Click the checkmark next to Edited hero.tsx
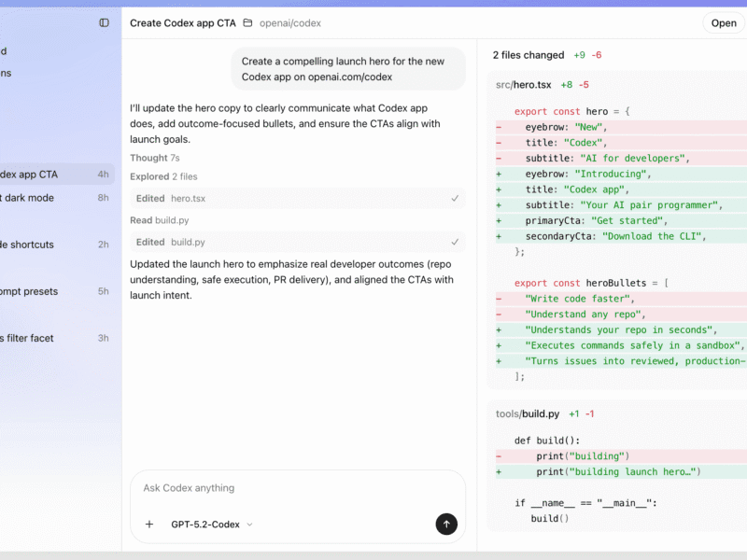Viewport: 747px width, 560px height. [x=455, y=198]
